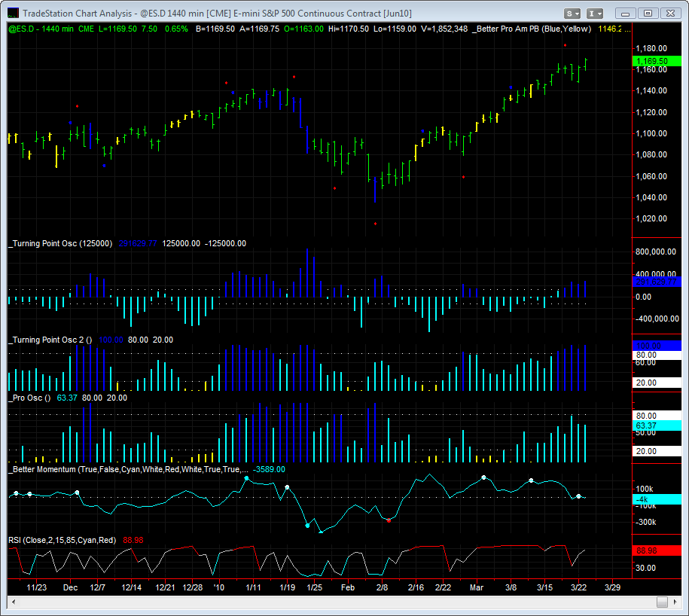Click the 1,020.00 price axis label
689x616 pixels.
(651, 219)
